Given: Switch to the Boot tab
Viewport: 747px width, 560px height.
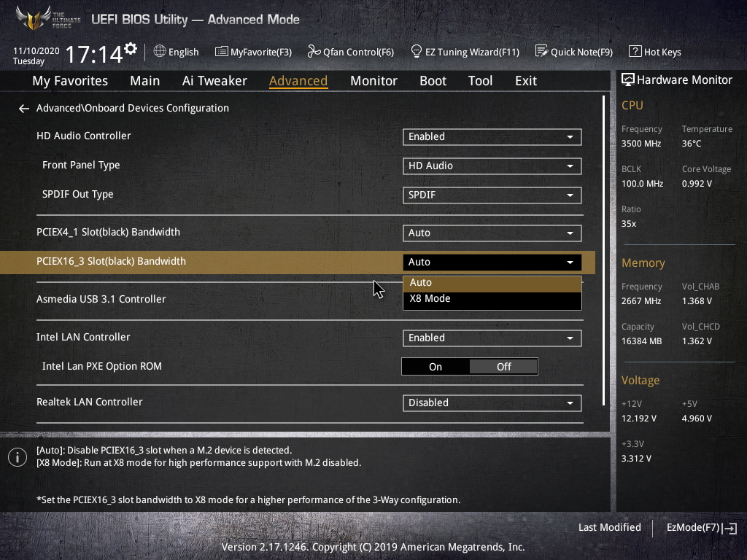Looking at the screenshot, I should click(x=433, y=81).
